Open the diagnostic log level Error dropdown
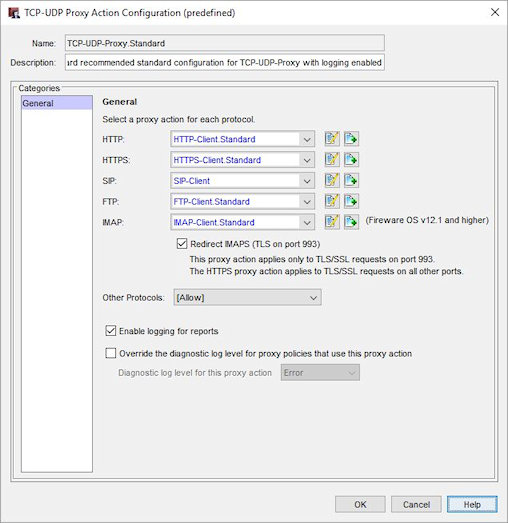 pos(320,373)
